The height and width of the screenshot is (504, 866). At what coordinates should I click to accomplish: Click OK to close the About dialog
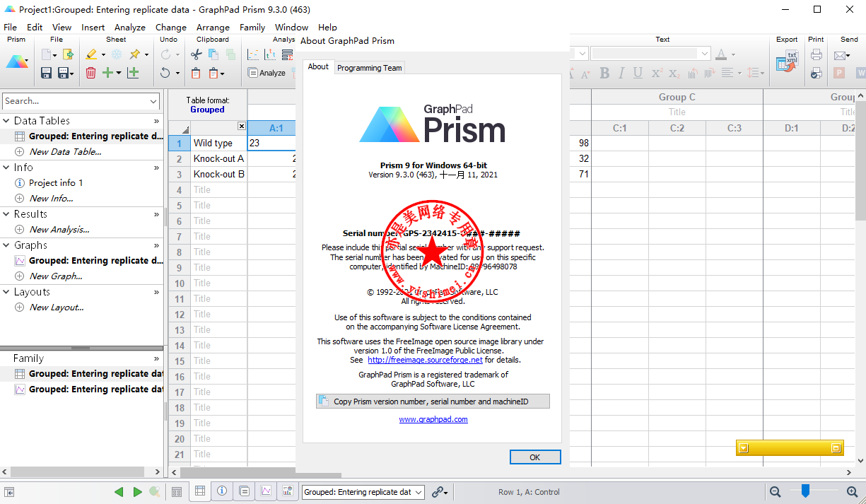535,457
